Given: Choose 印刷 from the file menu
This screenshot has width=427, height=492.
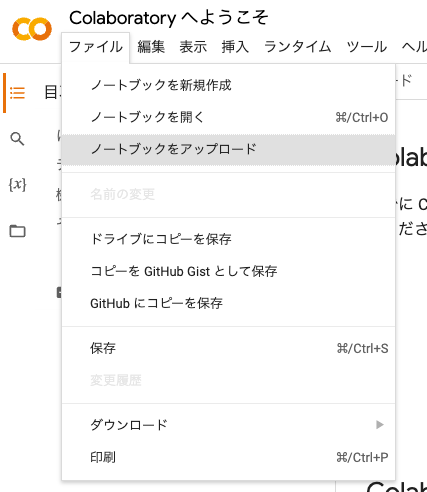Looking at the screenshot, I should click(228, 457).
